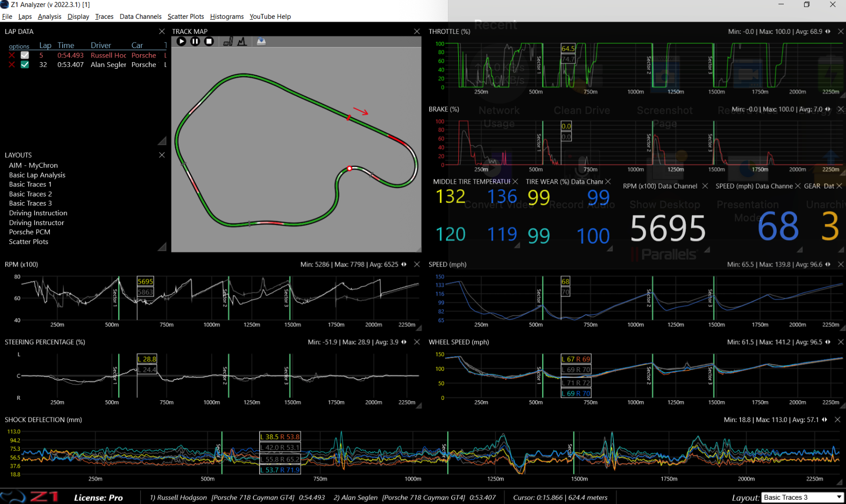The width and height of the screenshot is (846, 504).
Task: Click lap time 0:53.407 for Alan Seglen
Action: 71,65
